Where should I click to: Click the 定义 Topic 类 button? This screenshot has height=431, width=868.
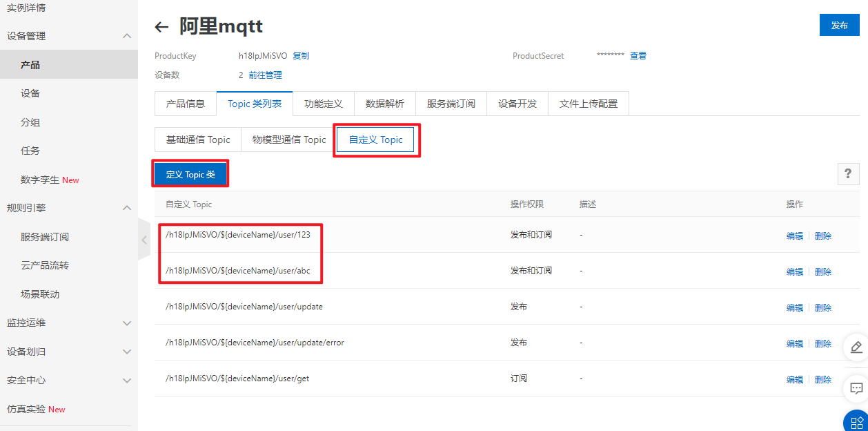click(190, 175)
